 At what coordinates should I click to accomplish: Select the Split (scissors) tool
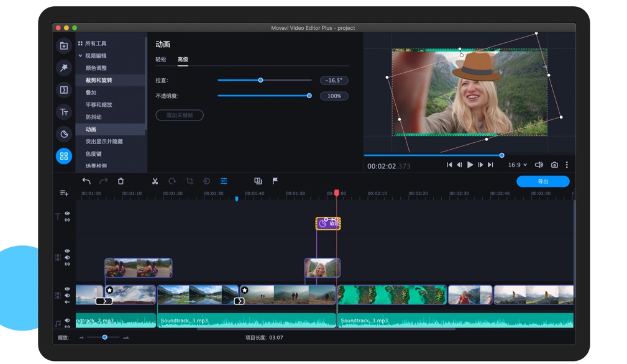(x=155, y=181)
